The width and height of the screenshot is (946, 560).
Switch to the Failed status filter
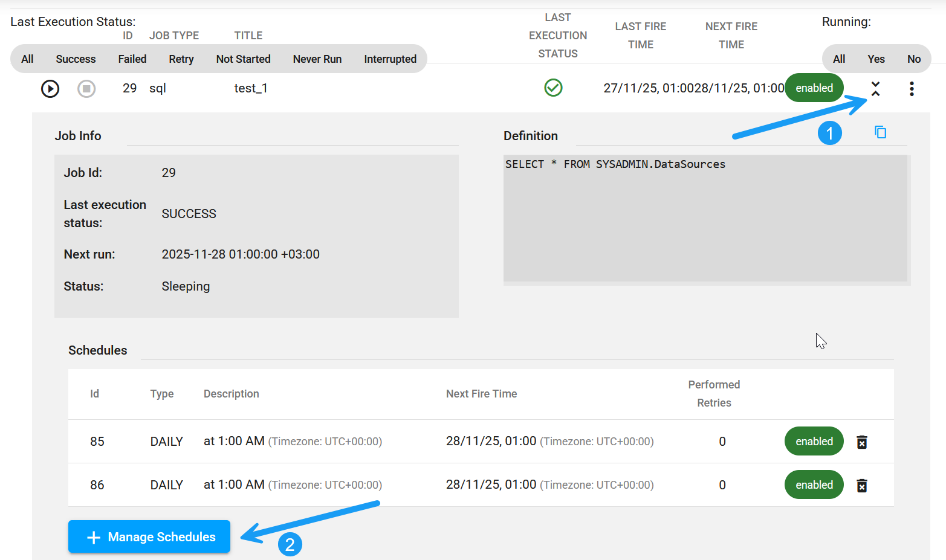[132, 59]
